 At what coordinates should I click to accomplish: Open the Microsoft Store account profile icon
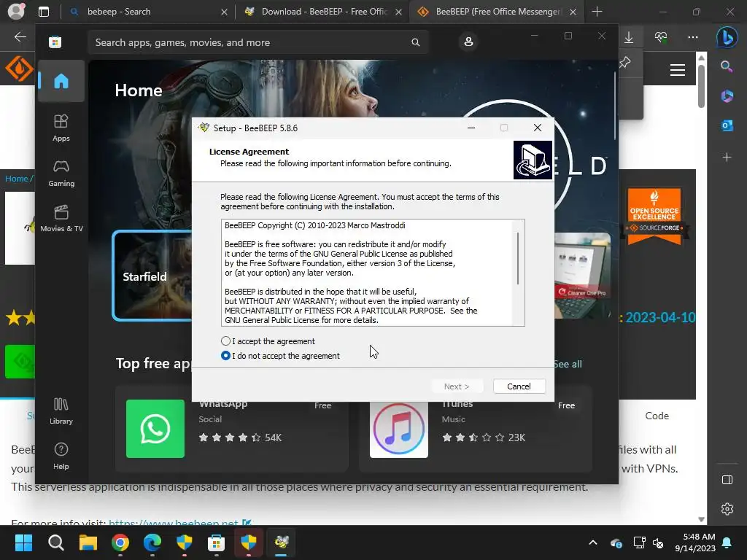[468, 42]
